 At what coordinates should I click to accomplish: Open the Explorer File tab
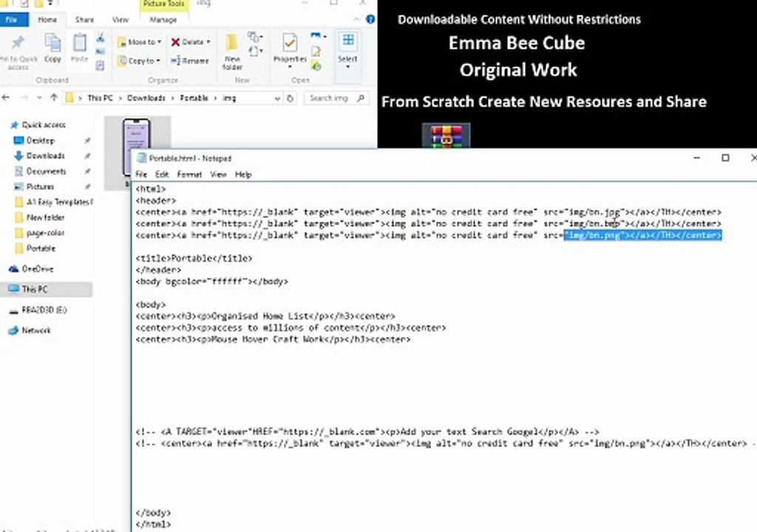(x=13, y=19)
